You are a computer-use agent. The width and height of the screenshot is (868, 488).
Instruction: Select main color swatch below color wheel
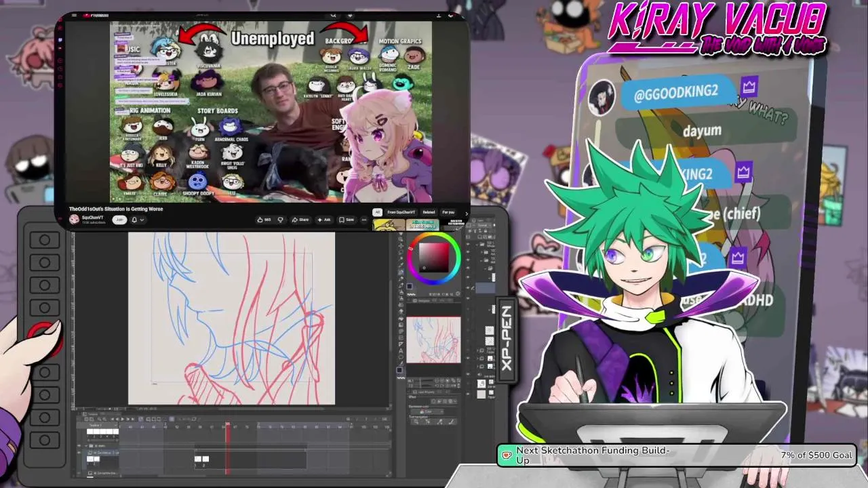[x=410, y=286]
